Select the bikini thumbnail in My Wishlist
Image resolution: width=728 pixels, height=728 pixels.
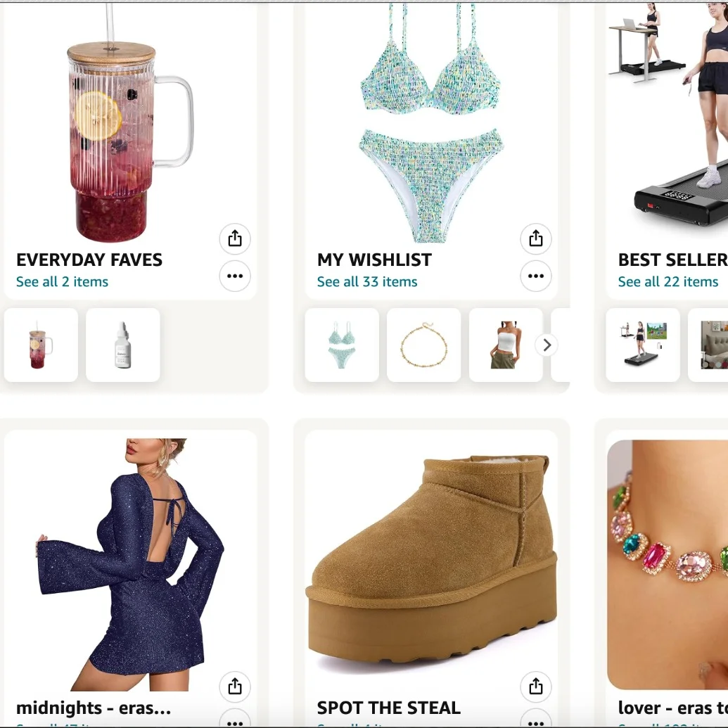point(342,345)
